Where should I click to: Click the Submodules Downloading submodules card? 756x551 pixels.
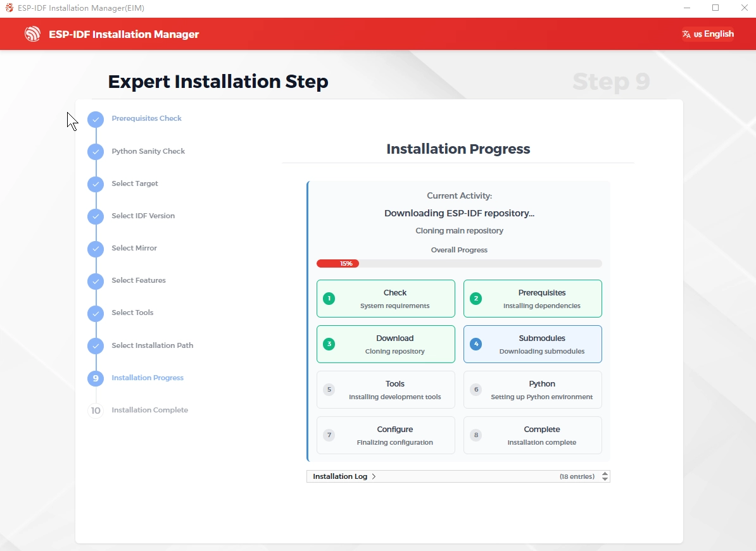(532, 344)
